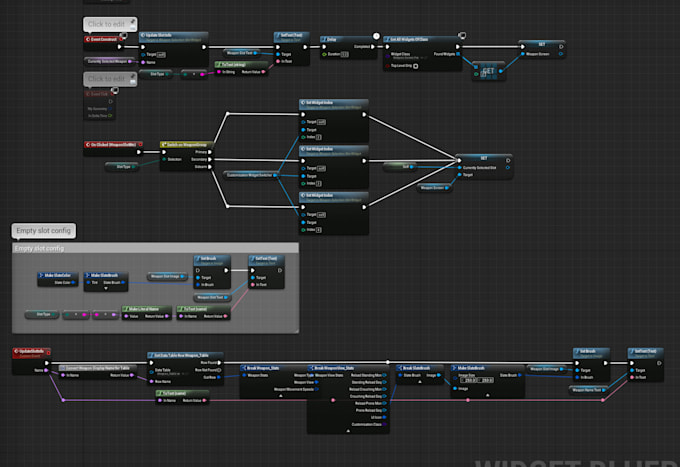Select the bottom-right Set Brush node

[x=592, y=365]
